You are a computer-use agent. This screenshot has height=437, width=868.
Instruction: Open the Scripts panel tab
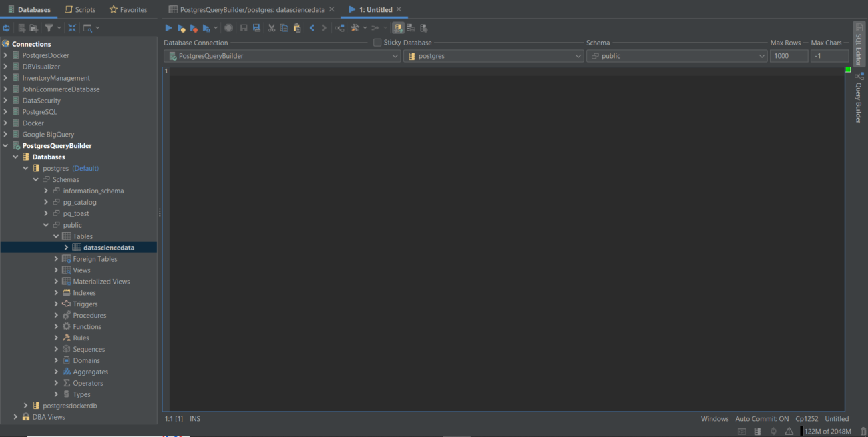click(80, 9)
